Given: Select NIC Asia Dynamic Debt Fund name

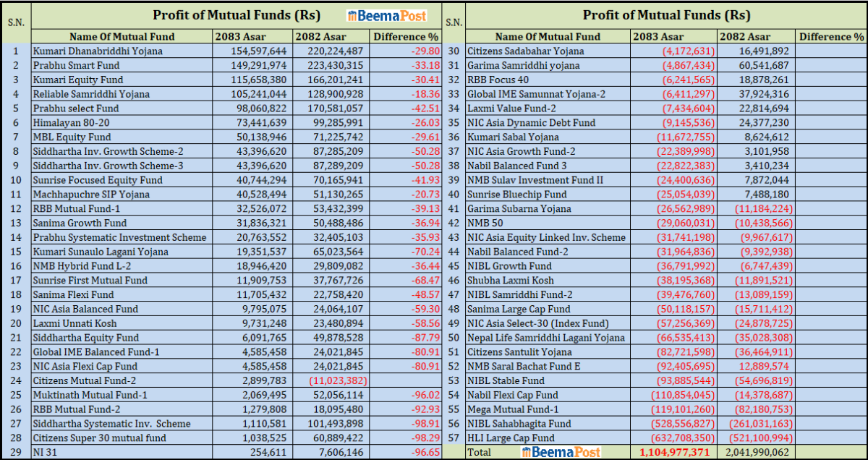Looking at the screenshot, I should [x=532, y=123].
